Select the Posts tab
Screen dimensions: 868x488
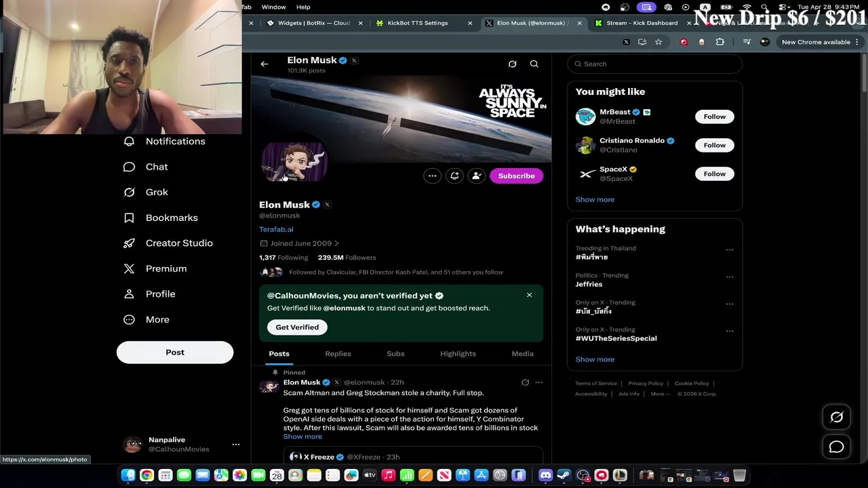279,354
